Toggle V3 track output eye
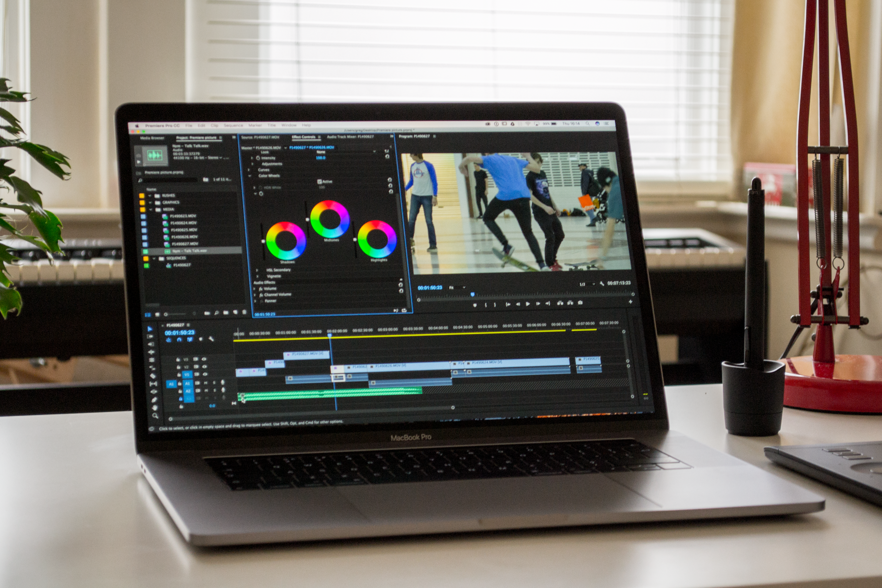882x588 pixels. [x=204, y=359]
